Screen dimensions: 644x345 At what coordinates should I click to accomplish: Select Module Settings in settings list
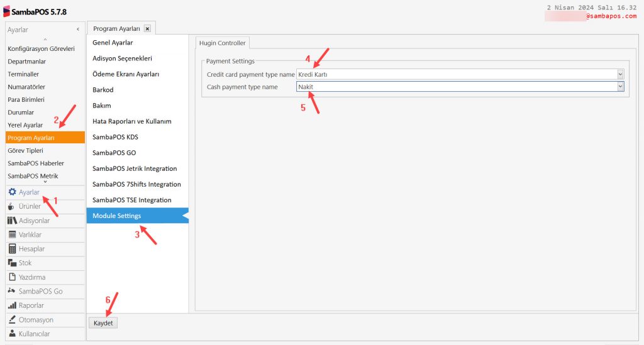pyautogui.click(x=117, y=216)
